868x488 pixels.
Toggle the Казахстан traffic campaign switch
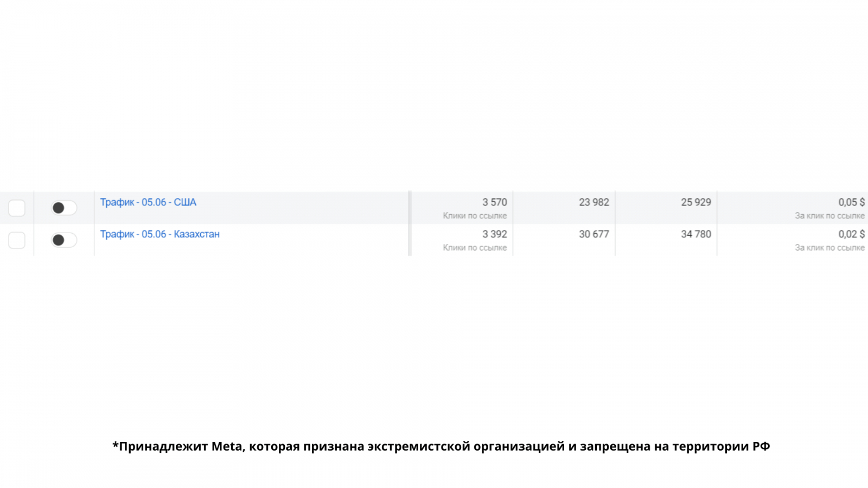point(63,240)
